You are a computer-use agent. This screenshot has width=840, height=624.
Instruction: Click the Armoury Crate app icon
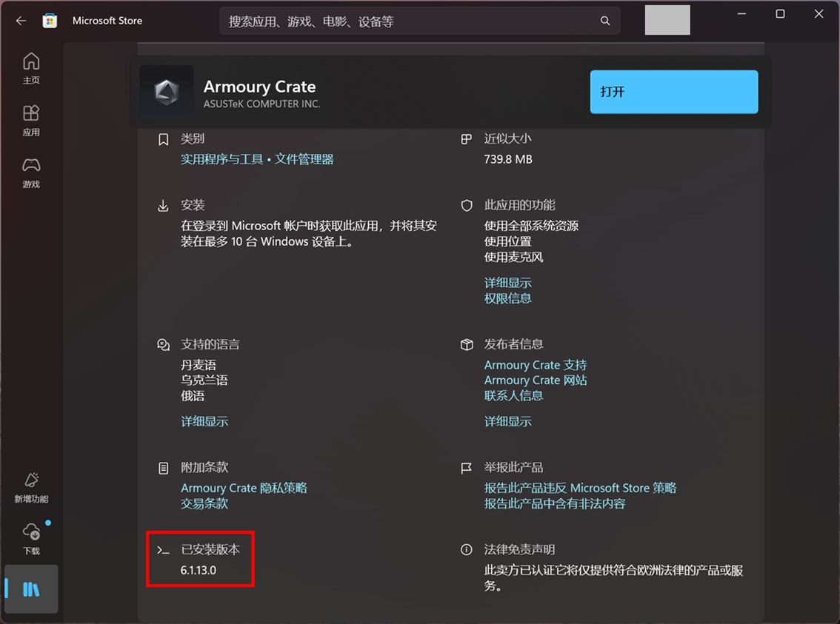[x=167, y=92]
